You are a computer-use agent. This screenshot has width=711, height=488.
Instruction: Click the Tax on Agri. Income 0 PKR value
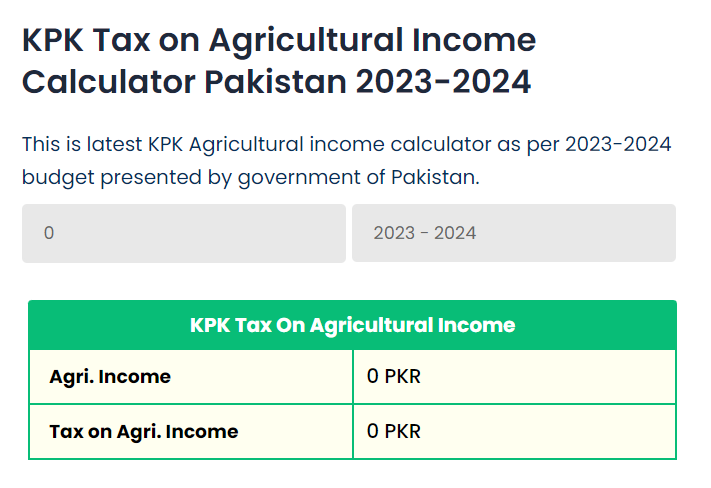(x=394, y=432)
